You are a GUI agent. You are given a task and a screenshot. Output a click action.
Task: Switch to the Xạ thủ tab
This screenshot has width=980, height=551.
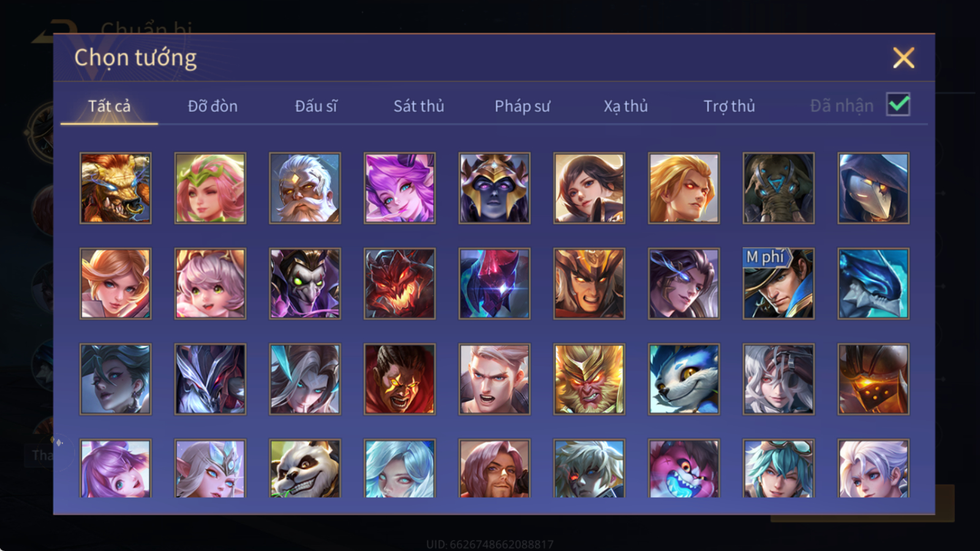(x=626, y=106)
